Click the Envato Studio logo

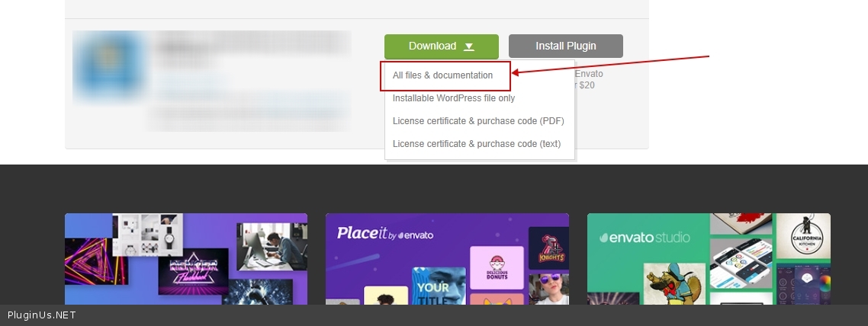click(x=645, y=237)
